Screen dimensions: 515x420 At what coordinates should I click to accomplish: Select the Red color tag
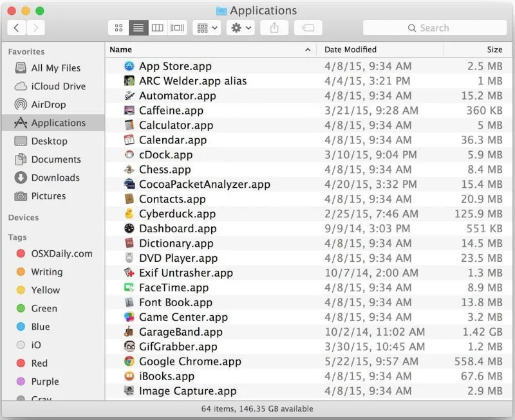point(39,363)
